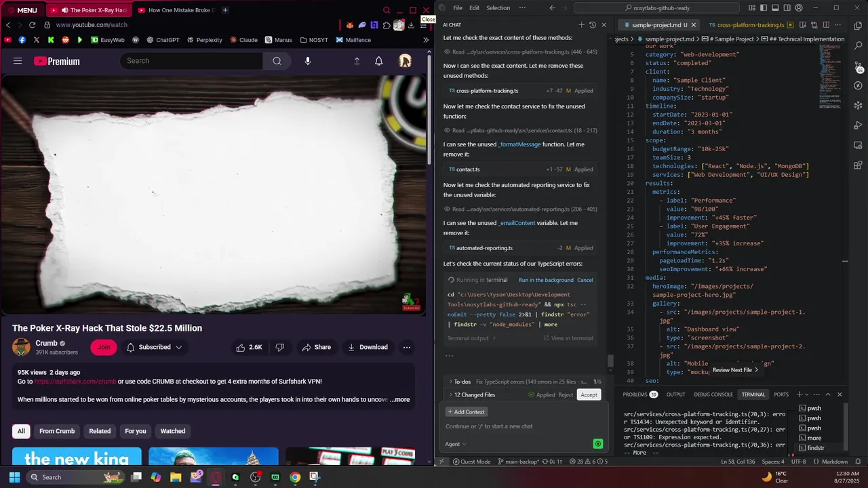Show more bookmarks with the double chevron
This screenshot has height=488, width=868.
pos(425,40)
